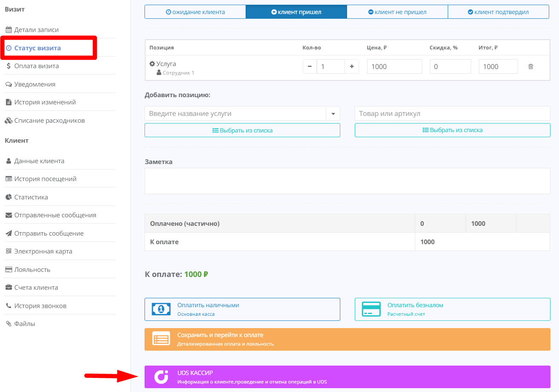Click the Сотрудник 1 label

(x=178, y=73)
